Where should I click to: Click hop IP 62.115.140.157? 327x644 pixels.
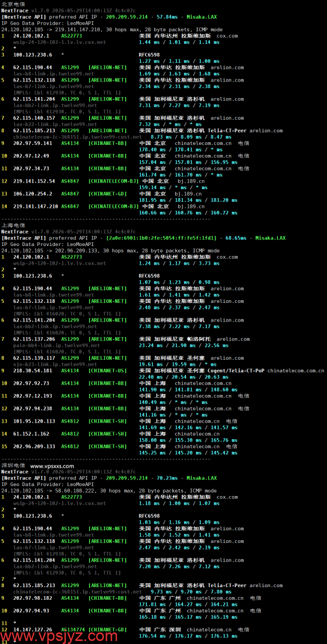[x=34, y=118]
